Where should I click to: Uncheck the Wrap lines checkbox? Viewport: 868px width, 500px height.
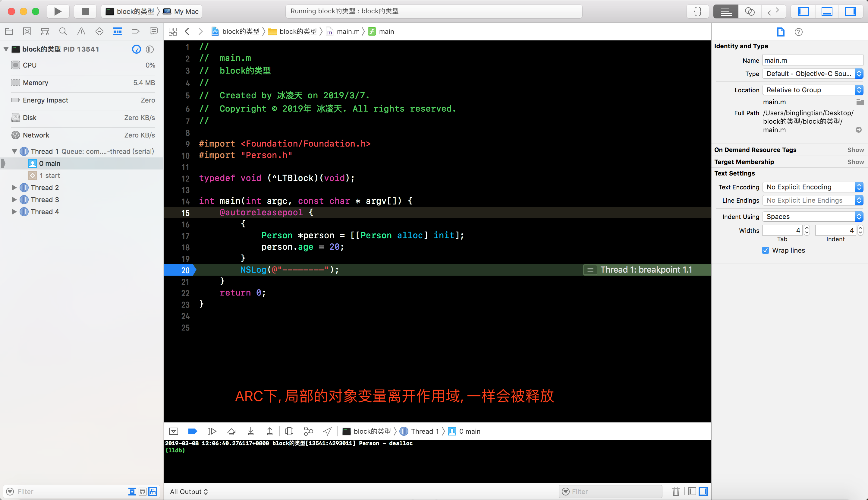click(766, 250)
